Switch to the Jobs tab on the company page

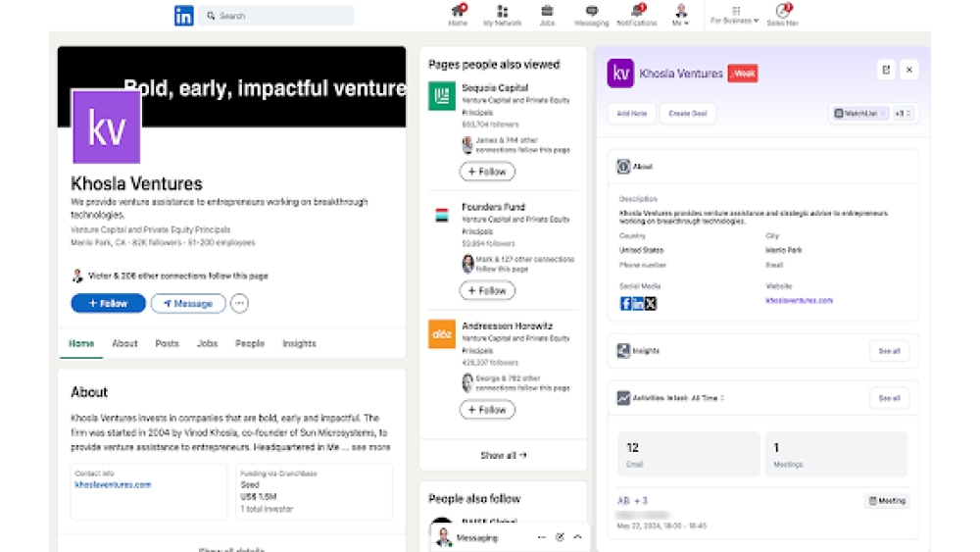coord(207,343)
